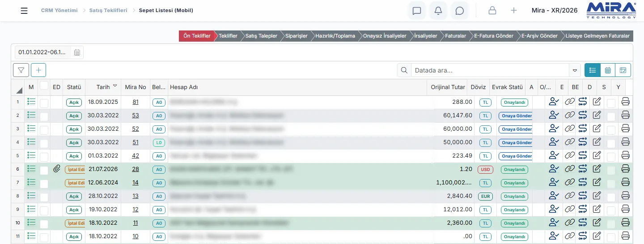Open the notifications bell icon
The height and width of the screenshot is (244, 644).
438,11
